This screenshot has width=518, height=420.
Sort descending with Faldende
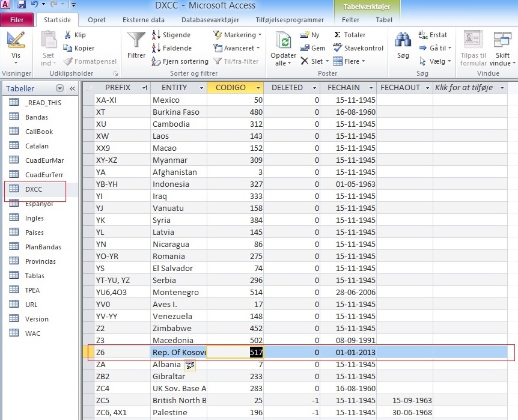point(172,48)
